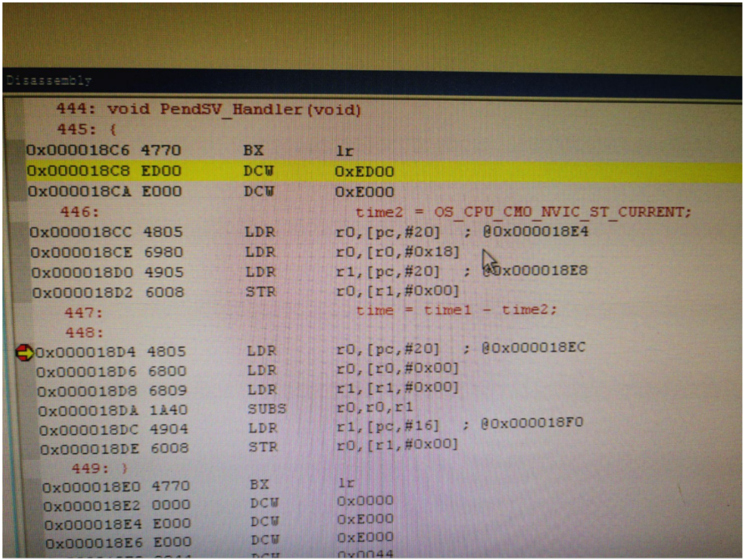Click source line number 448
This screenshot has height=560, width=746.
coord(84,332)
